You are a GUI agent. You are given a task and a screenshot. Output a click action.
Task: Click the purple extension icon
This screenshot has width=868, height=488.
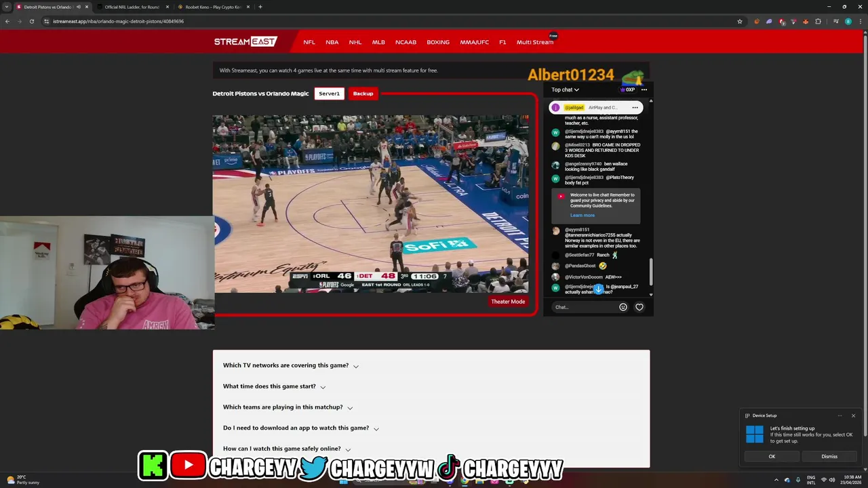click(769, 21)
